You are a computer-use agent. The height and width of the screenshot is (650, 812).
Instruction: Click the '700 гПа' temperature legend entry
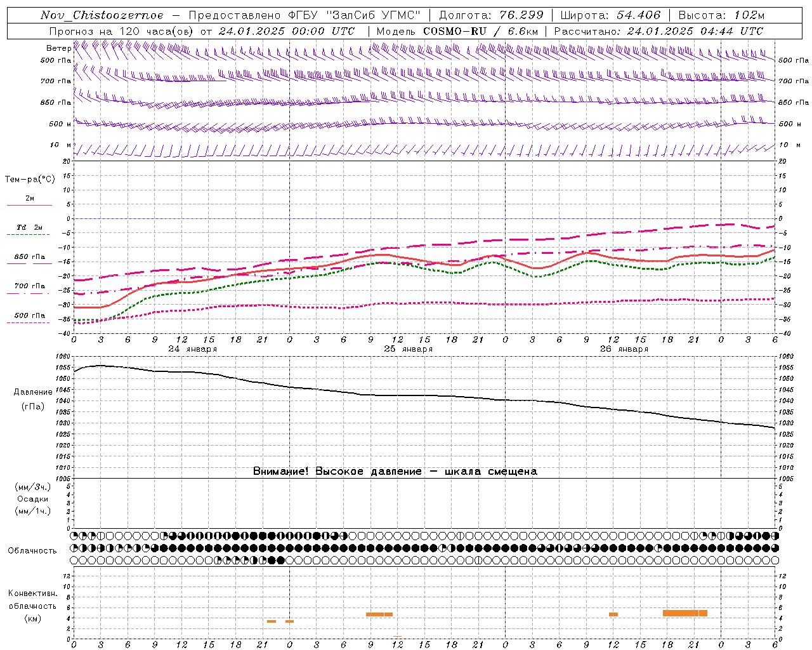(29, 286)
